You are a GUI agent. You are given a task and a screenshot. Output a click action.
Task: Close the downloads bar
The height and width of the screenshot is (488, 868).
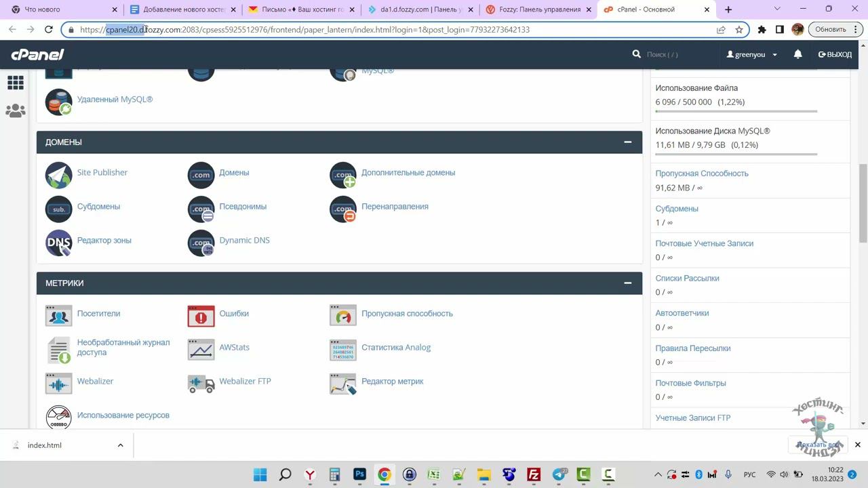(x=857, y=445)
